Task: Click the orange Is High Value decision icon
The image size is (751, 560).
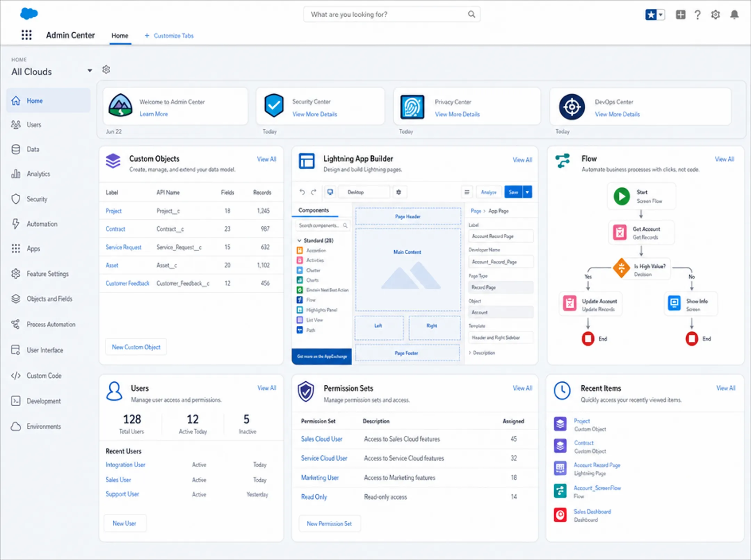Action: coord(622,268)
